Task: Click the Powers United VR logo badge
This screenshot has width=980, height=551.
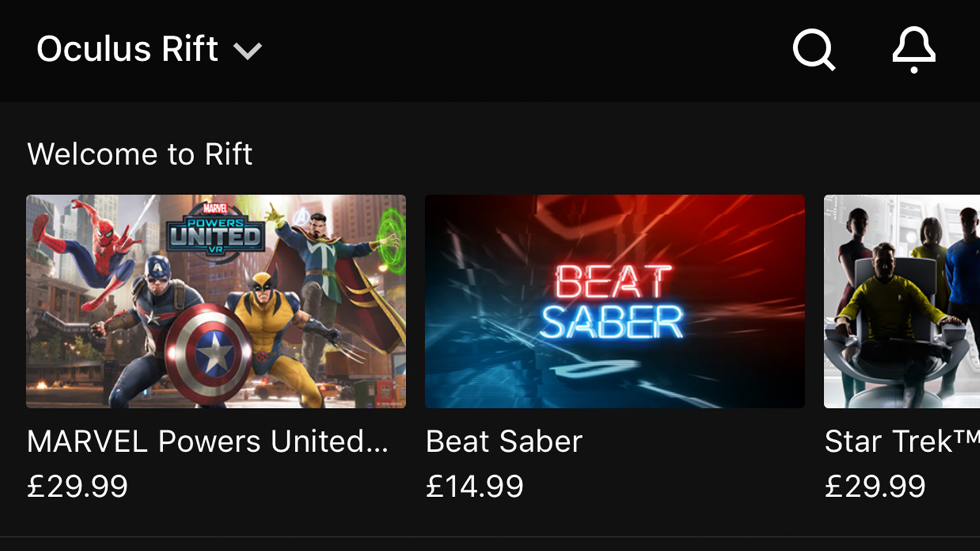Action: [x=216, y=228]
